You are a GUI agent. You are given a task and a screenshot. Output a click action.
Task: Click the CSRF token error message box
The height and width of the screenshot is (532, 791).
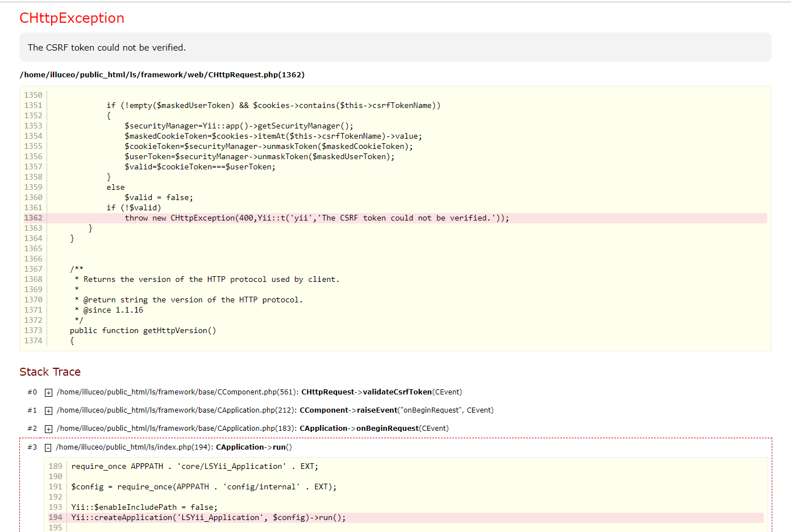(395, 47)
